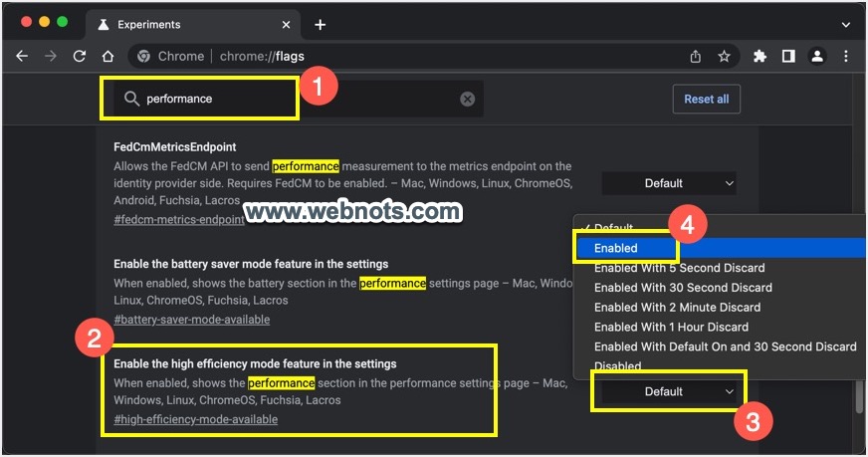Click the FedCmMetricsEndpoint heading
This screenshot has height=457, width=868.
pos(175,146)
